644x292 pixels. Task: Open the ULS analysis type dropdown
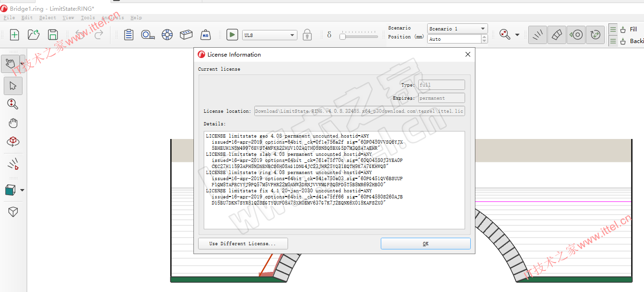tap(270, 35)
